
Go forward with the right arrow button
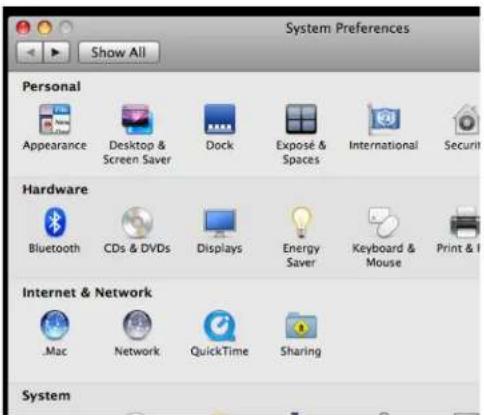click(56, 52)
